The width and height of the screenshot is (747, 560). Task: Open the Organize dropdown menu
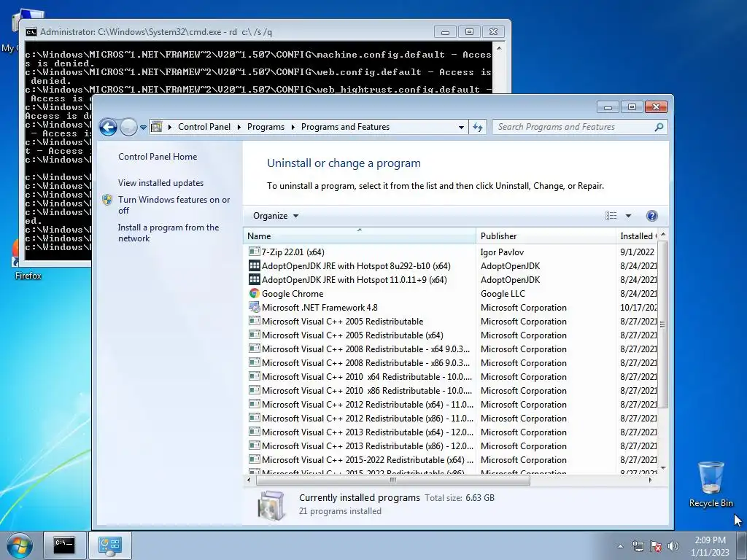pyautogui.click(x=275, y=216)
